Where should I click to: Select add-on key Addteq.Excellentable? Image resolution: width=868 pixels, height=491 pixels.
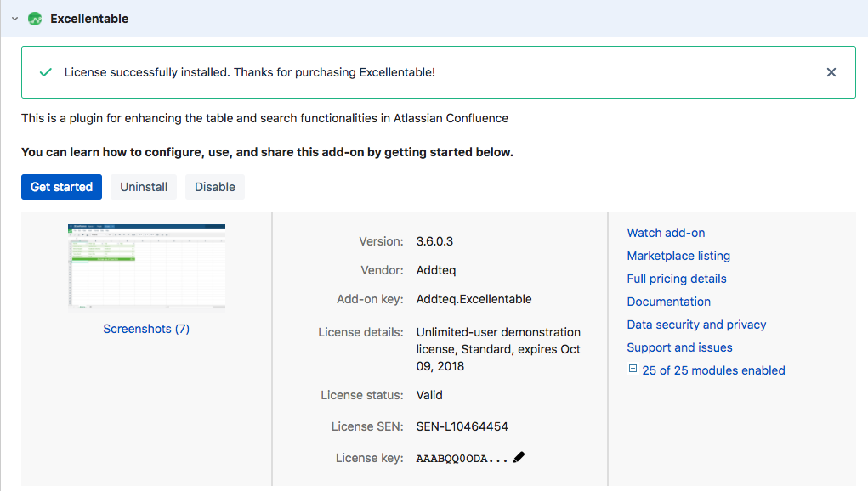(474, 299)
